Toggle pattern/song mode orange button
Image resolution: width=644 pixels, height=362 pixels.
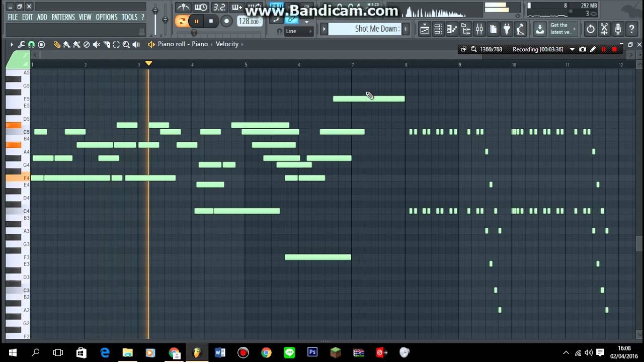[x=182, y=21]
